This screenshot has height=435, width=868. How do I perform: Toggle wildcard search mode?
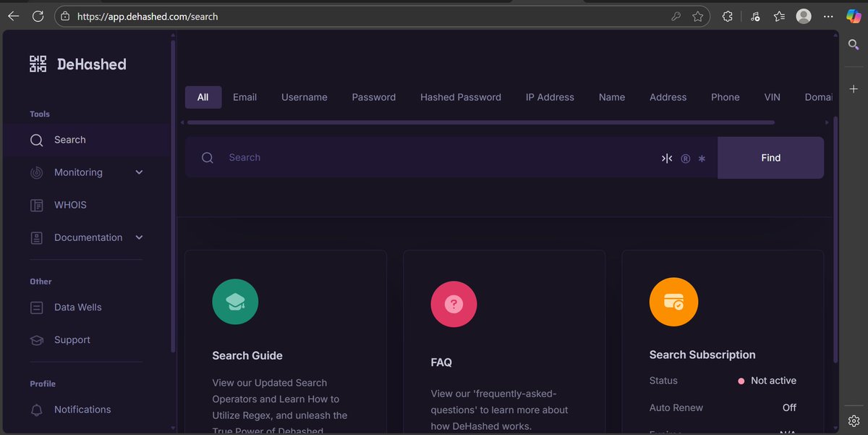point(702,158)
